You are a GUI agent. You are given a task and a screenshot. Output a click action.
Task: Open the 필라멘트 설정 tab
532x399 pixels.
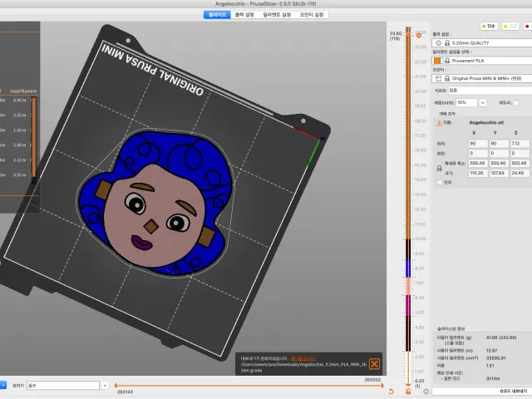(x=277, y=15)
